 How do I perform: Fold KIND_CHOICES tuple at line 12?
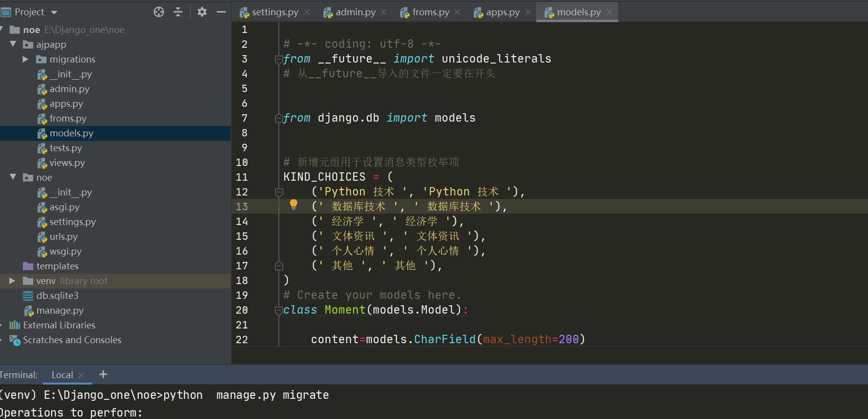(x=278, y=192)
